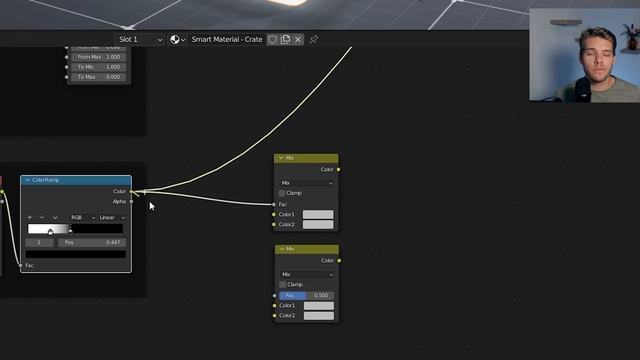
Task: Open Color1 swatch on Mix node wired to ColorRamp
Action: coord(318,214)
